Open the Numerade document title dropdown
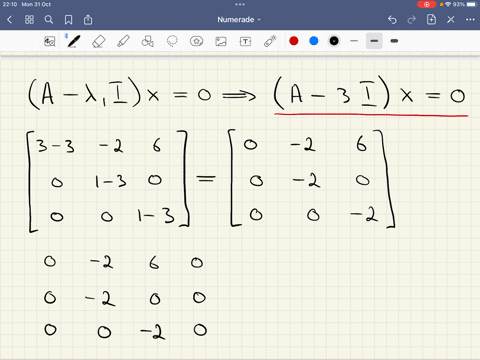This screenshot has height=360, width=480. click(239, 20)
